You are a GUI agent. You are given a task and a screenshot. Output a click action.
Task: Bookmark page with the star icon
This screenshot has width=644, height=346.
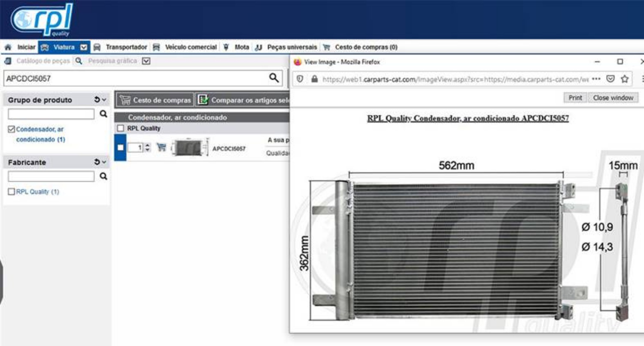pyautogui.click(x=625, y=79)
